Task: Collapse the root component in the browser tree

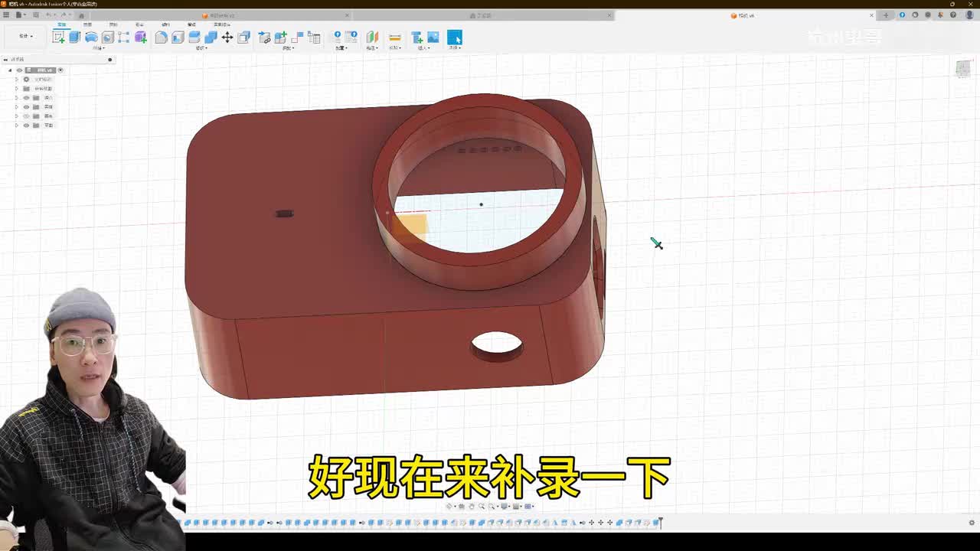Action: (x=10, y=70)
